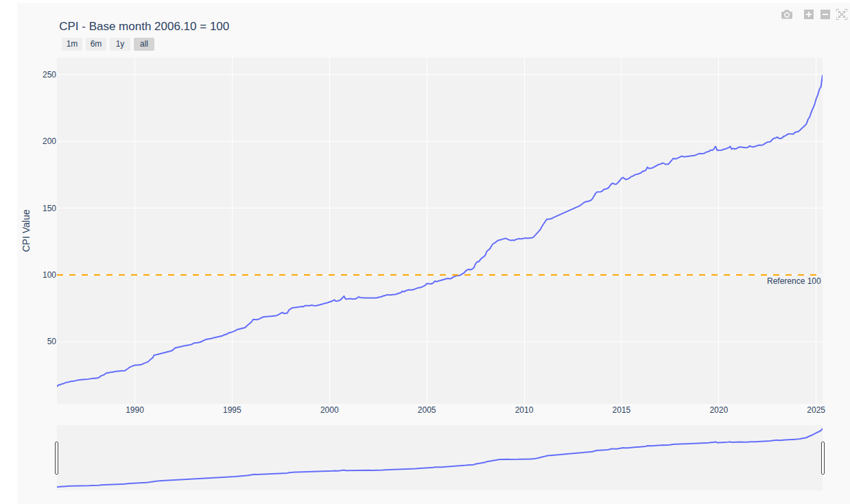850x504 pixels.
Task: Click the 100 y-axis tick label
Action: tap(47, 275)
